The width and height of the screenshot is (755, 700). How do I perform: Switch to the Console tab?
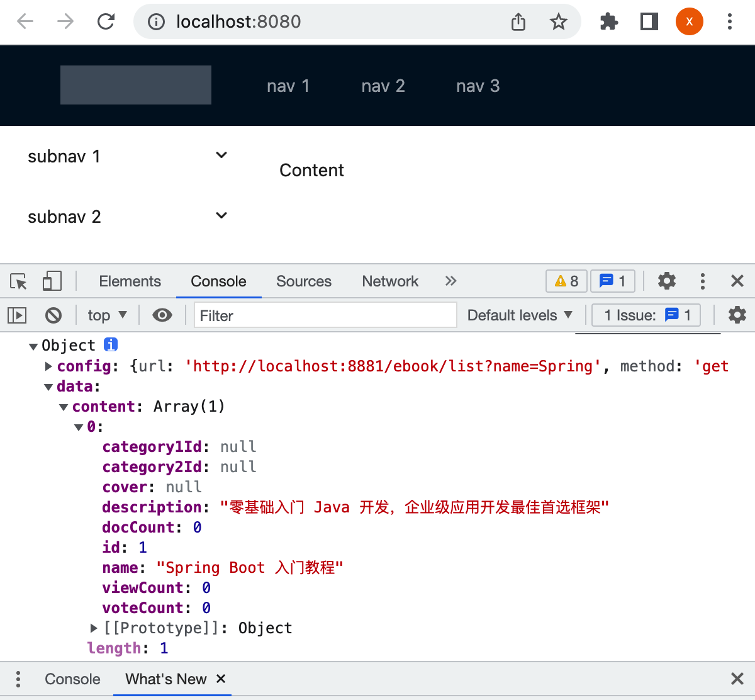click(x=218, y=281)
